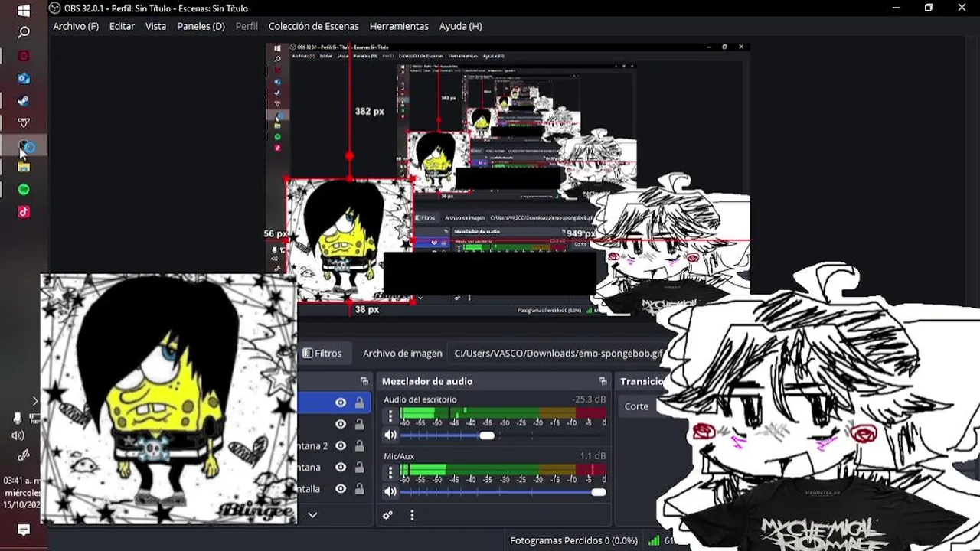Click 'Mezclador de audio' panel title
This screenshot has width=980, height=551.
[x=427, y=381]
